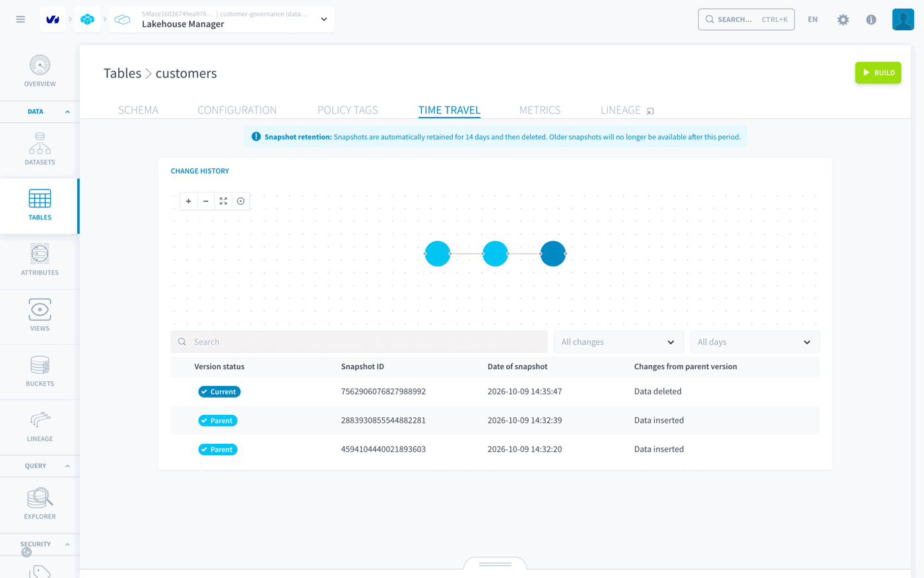Open the info icon in header
The height and width of the screenshot is (578, 924).
871,20
